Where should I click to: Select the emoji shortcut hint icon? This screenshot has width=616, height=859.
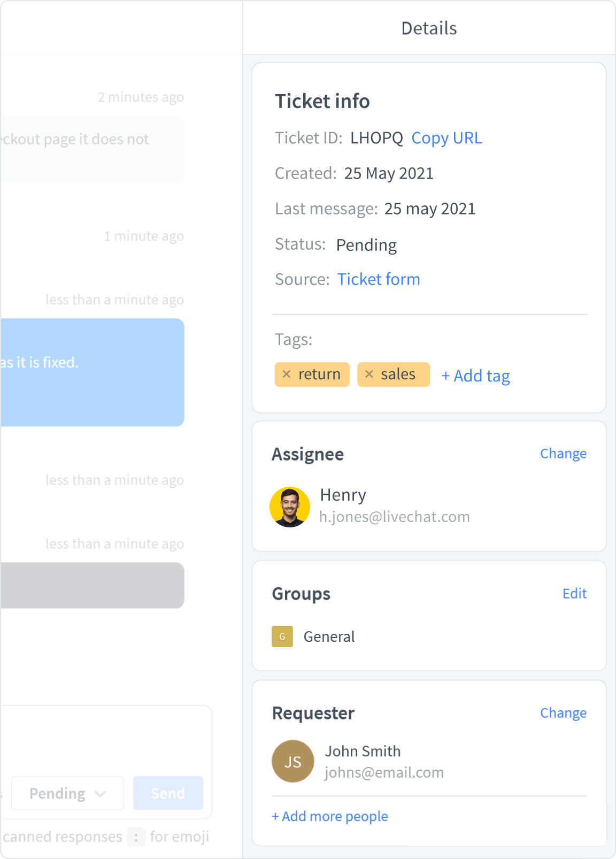(x=135, y=837)
